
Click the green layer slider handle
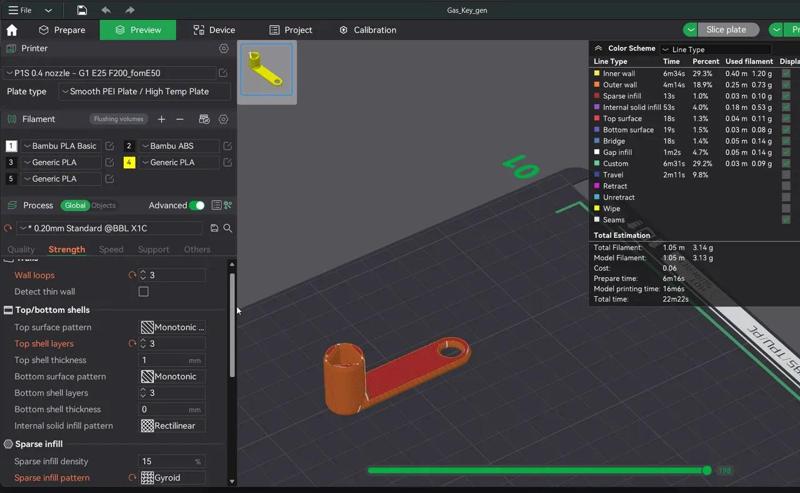pyautogui.click(x=707, y=470)
